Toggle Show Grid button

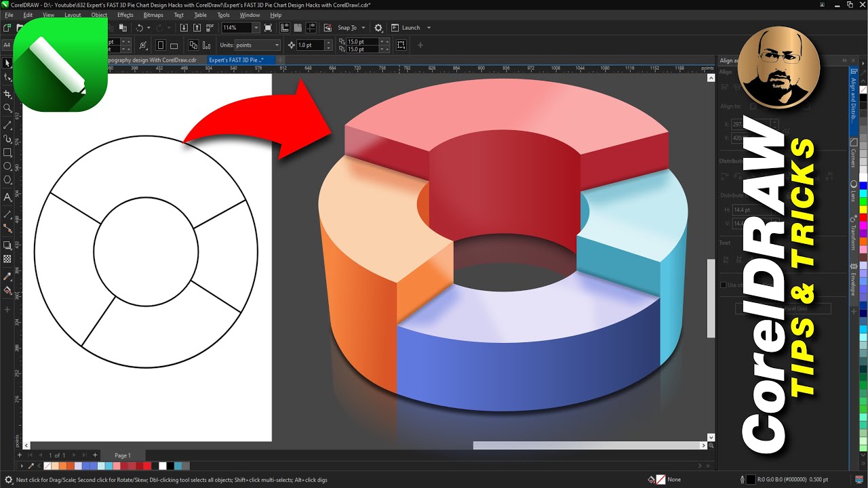click(x=296, y=28)
